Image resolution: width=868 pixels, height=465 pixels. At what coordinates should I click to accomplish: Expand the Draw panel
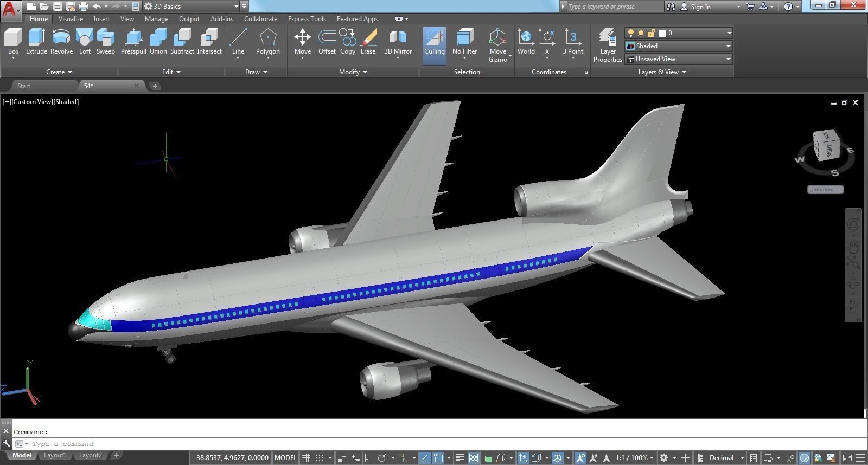pyautogui.click(x=256, y=72)
